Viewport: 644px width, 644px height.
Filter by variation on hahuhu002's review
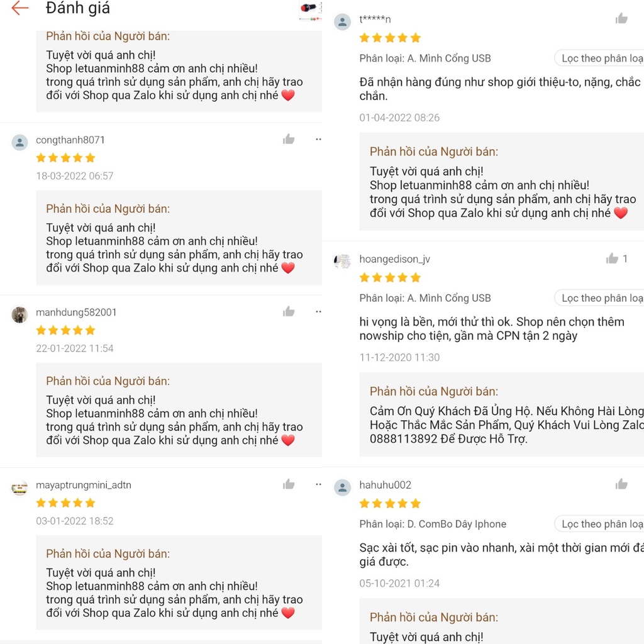coord(599,524)
